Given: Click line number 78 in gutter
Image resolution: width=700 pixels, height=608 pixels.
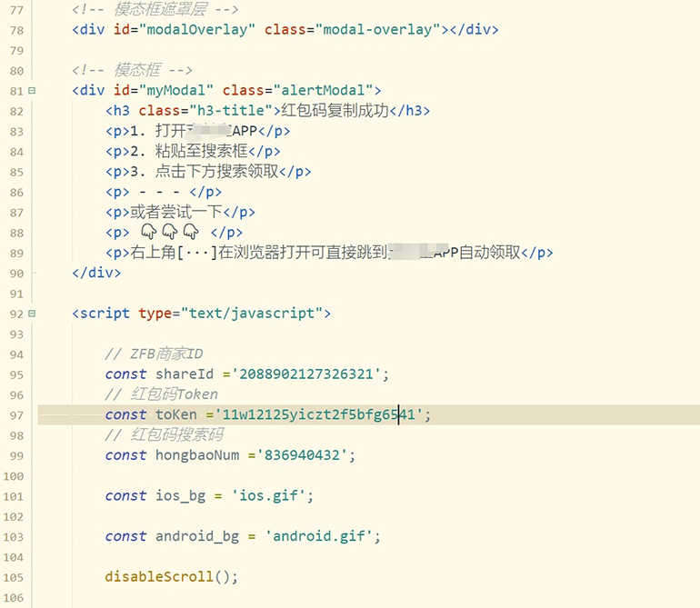Looking at the screenshot, I should coord(15,30).
